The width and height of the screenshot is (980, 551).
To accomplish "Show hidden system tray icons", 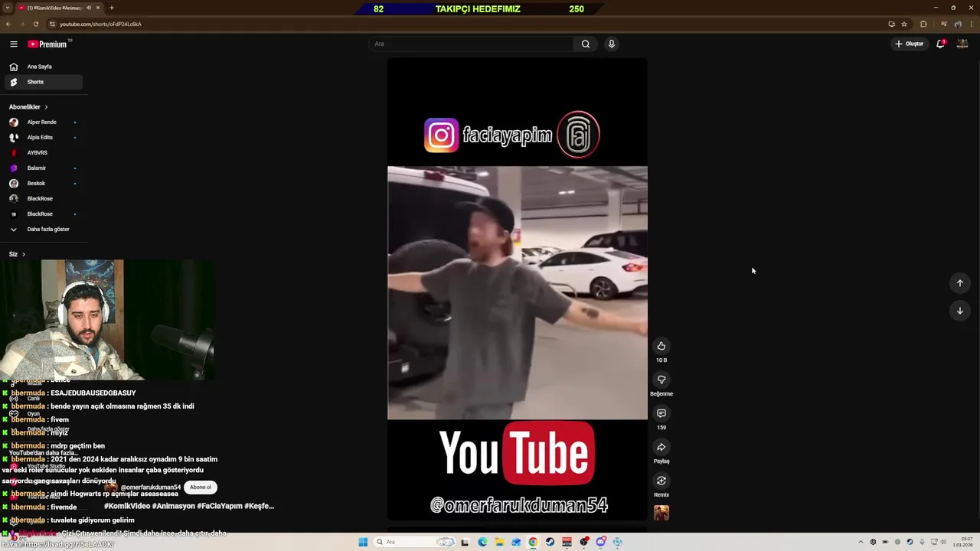I will [x=861, y=542].
